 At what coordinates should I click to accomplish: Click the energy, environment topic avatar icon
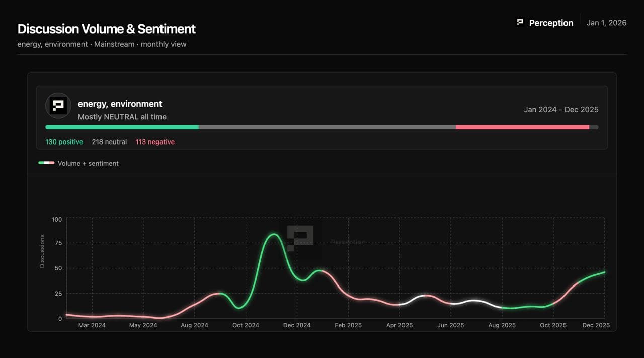[58, 106]
